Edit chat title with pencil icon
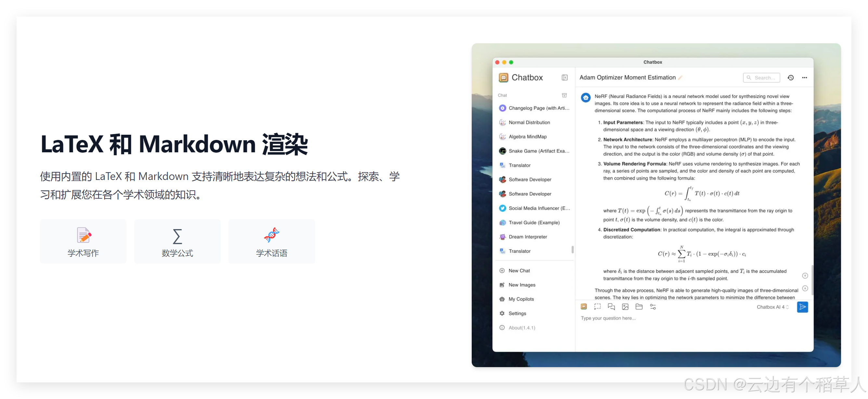The height and width of the screenshot is (399, 868). [x=680, y=77]
